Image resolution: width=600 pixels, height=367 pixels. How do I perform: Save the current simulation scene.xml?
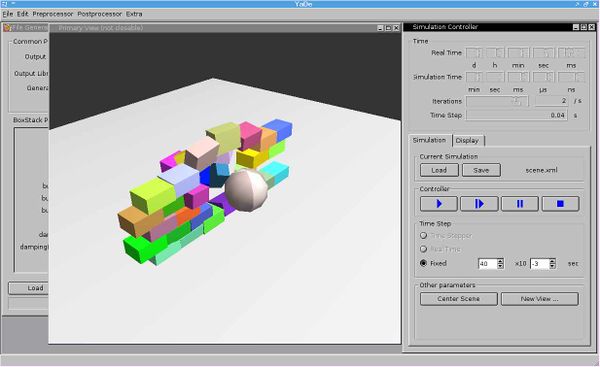click(x=481, y=170)
